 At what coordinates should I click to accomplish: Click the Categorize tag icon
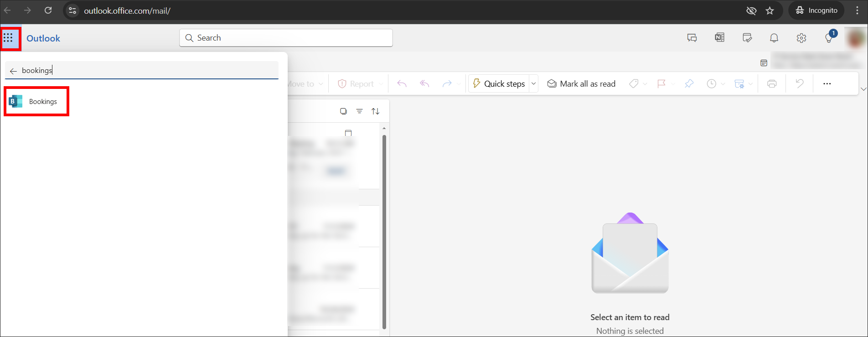(634, 84)
